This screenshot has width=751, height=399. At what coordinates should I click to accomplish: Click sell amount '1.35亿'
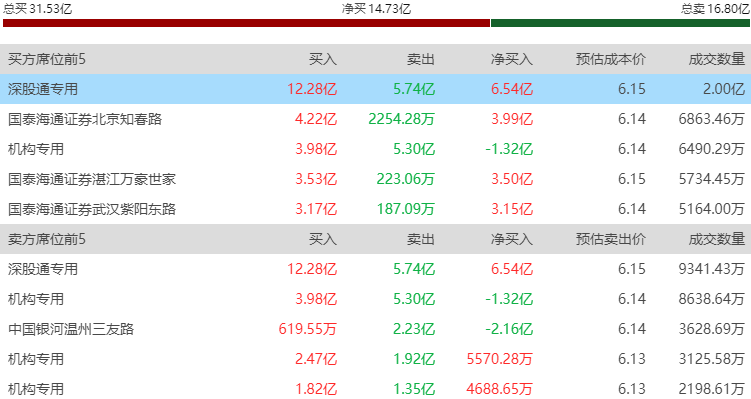pos(414,389)
